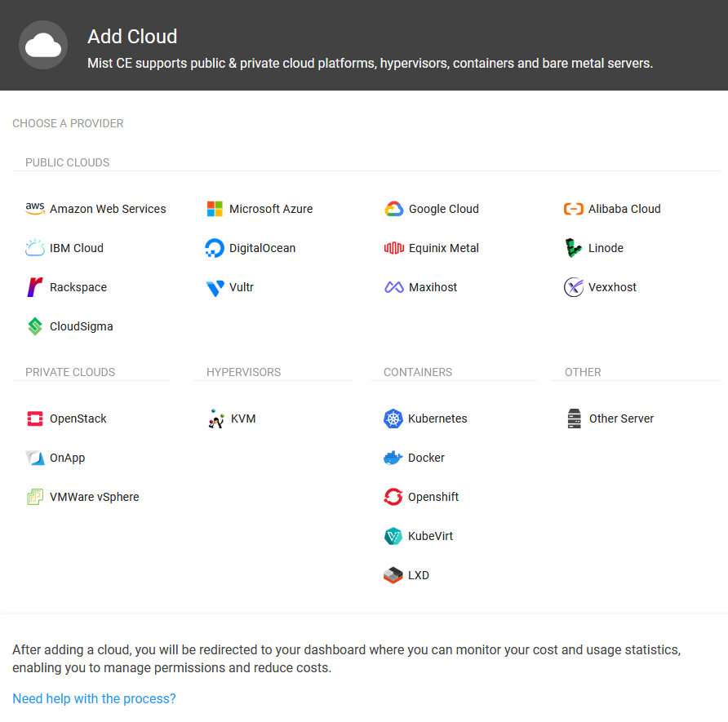Choose the LXD container option

[418, 575]
